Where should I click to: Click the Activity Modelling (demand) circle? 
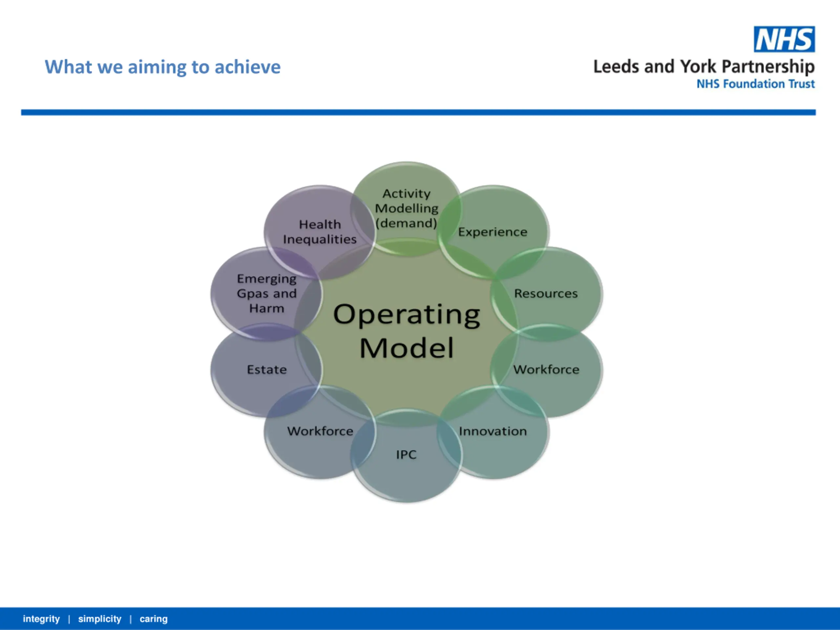pyautogui.click(x=407, y=208)
